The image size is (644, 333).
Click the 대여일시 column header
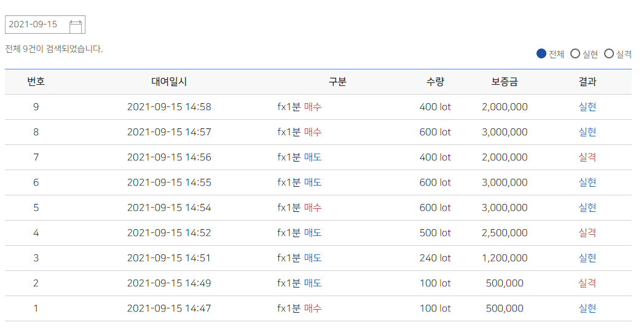[x=169, y=82]
